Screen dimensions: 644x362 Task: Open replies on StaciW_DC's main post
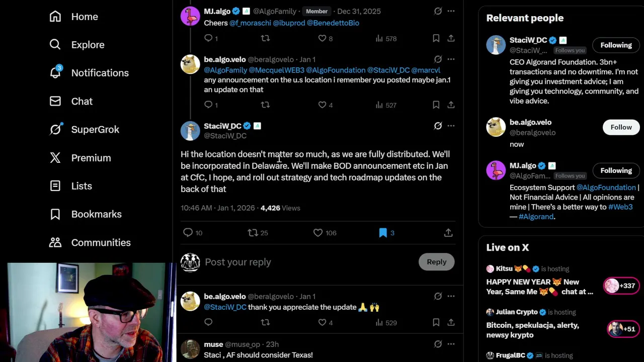coord(188,233)
